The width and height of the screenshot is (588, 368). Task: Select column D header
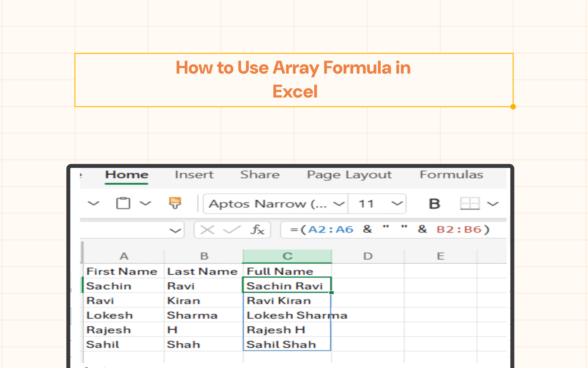[x=368, y=256]
